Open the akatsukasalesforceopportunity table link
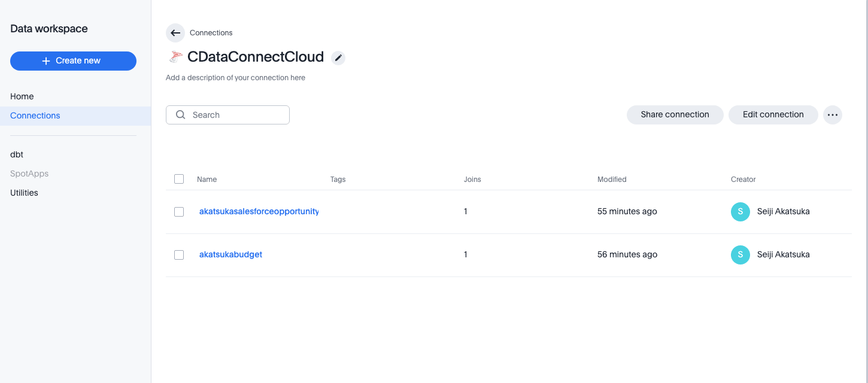This screenshot has height=383, width=868. point(259,211)
